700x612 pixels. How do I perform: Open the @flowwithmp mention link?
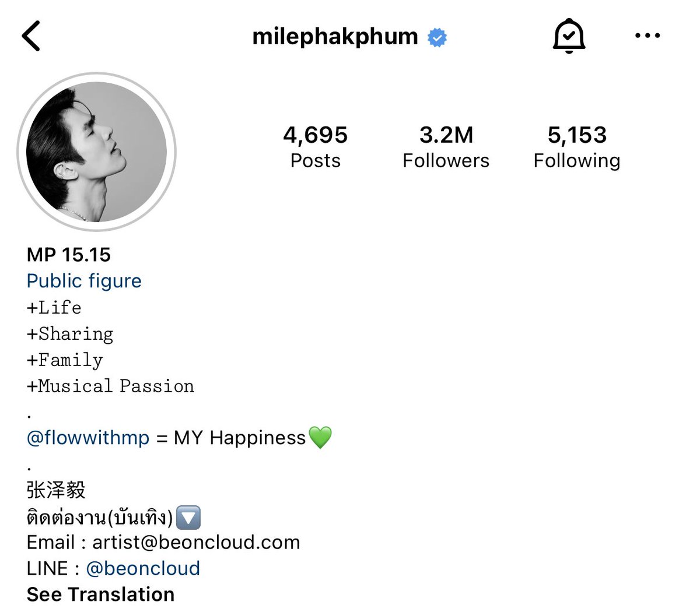(88, 438)
